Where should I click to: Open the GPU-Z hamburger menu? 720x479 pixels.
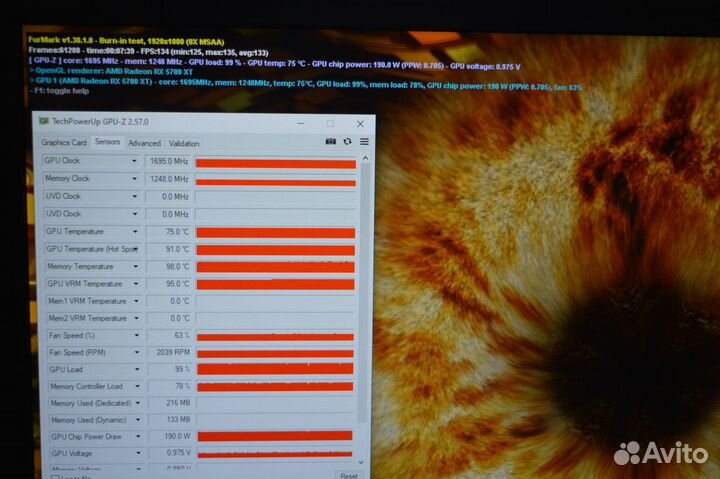point(364,141)
